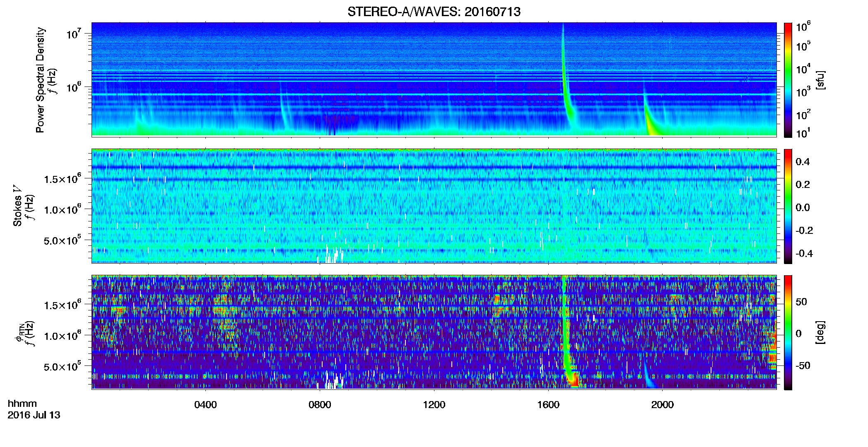Click the phi RTN degree colorbar
The width and height of the screenshot is (868, 447).
[x=788, y=332]
